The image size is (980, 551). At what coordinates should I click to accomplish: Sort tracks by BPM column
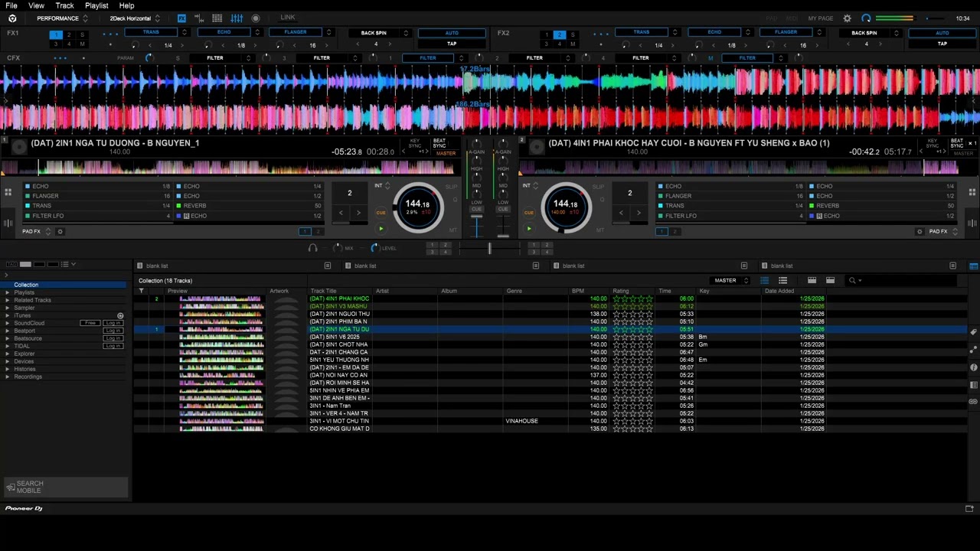578,291
